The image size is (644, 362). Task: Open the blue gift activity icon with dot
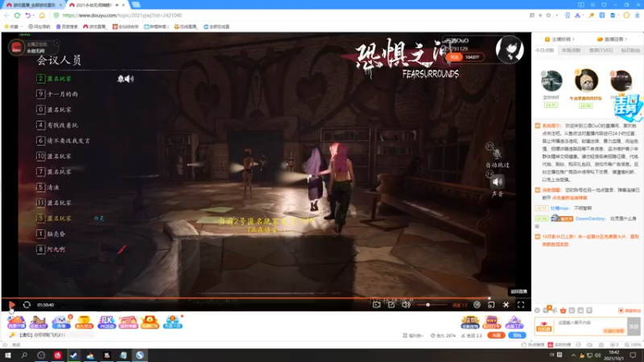(172, 323)
